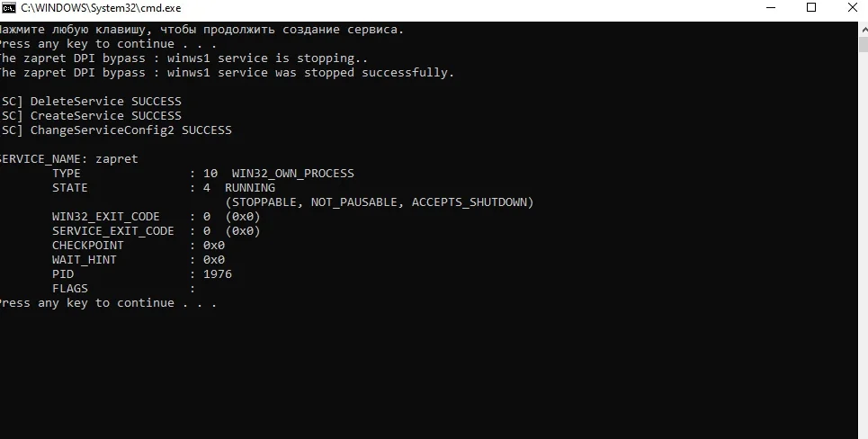This screenshot has width=868, height=439.
Task: Click the "SERVICE_NAME: zapret" text
Action: [67, 158]
